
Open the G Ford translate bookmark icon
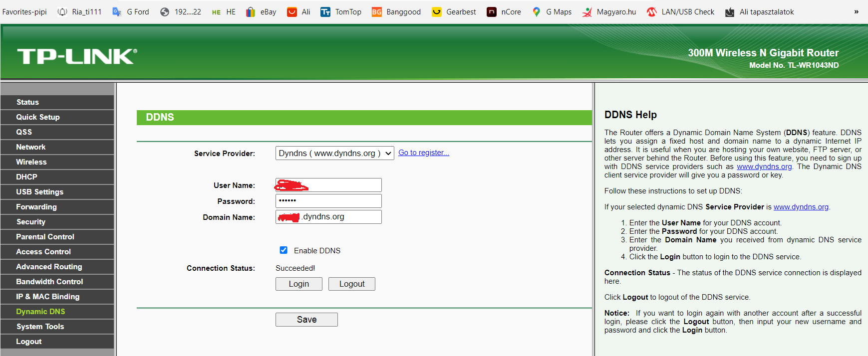point(117,12)
